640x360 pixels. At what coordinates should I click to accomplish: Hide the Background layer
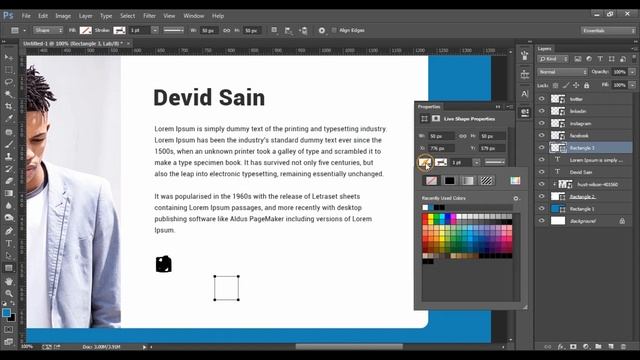[542, 221]
